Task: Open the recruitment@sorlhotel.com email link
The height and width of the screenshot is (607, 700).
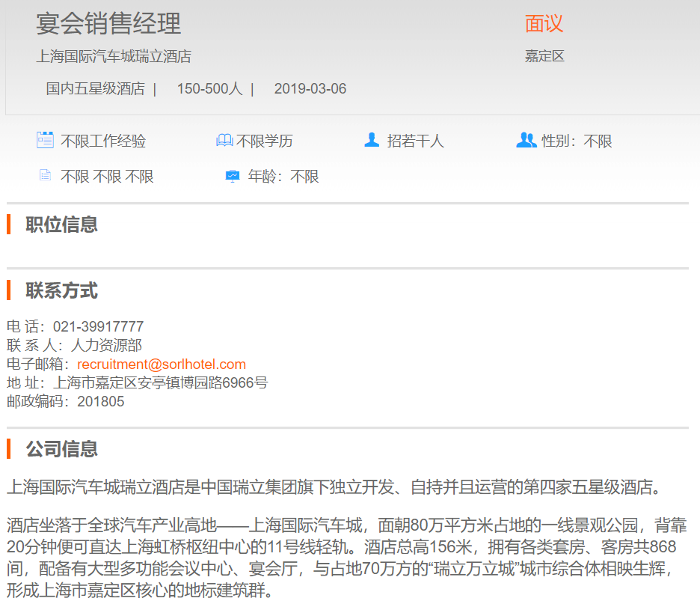Action: (162, 364)
